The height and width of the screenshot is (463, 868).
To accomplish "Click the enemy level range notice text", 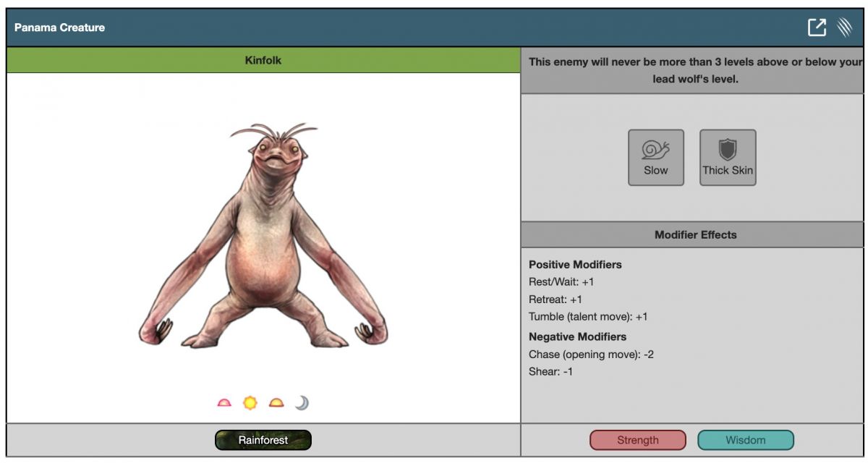I will [695, 70].
